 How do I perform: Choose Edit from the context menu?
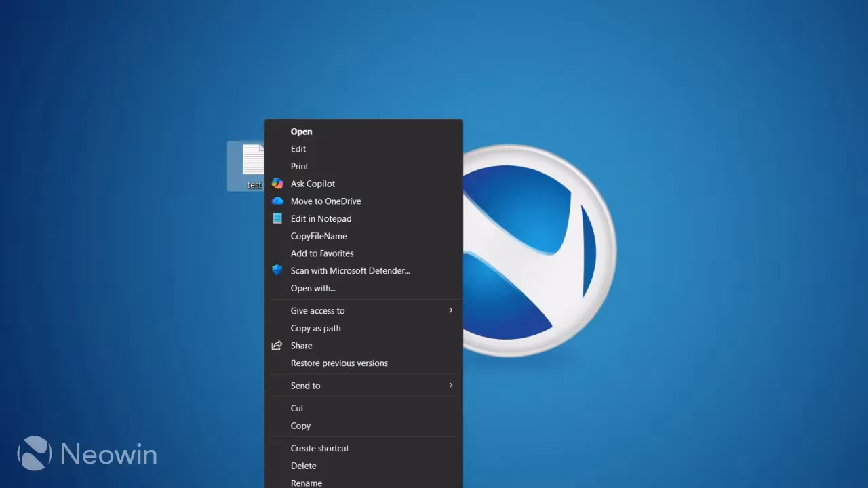(x=363, y=149)
